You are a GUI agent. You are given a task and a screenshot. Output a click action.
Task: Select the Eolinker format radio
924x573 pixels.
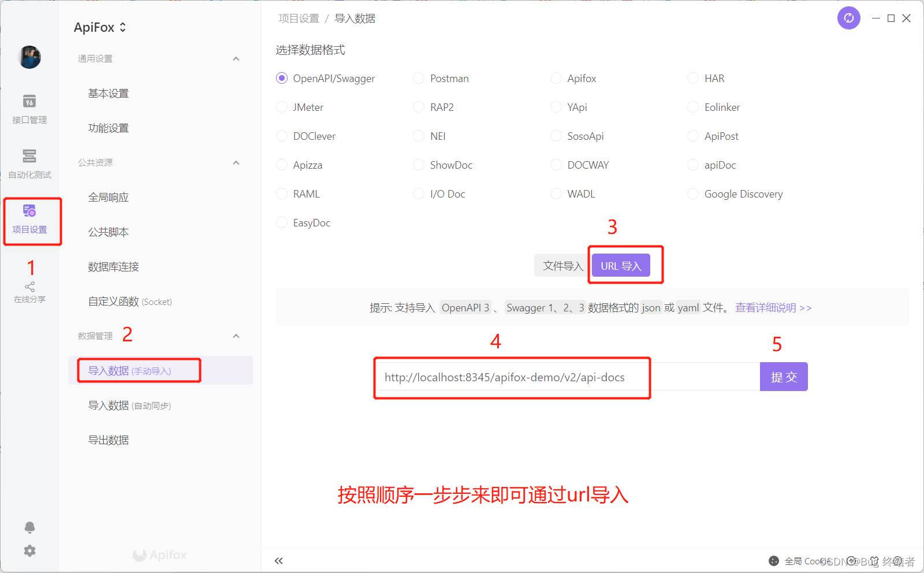coord(693,107)
